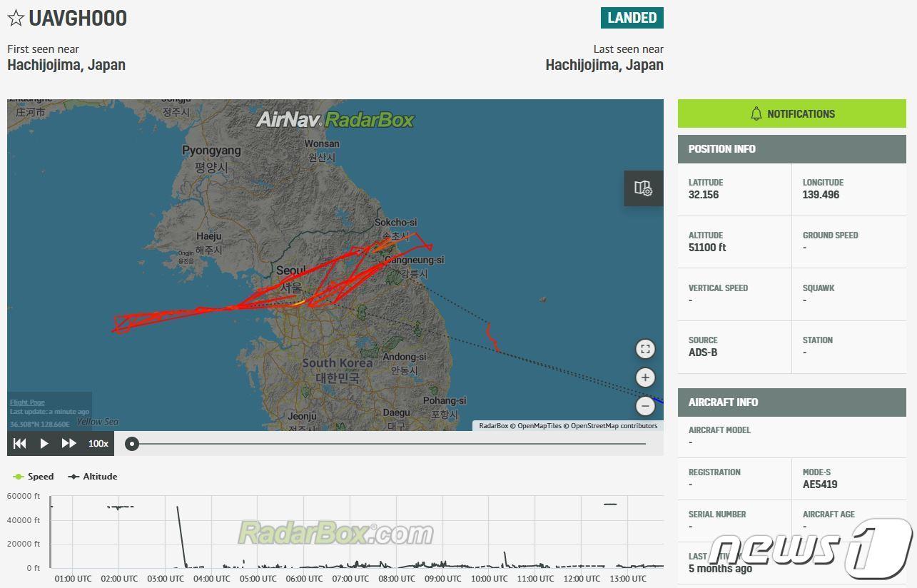Play the flight track replay
This screenshot has height=588, width=917.
44,443
